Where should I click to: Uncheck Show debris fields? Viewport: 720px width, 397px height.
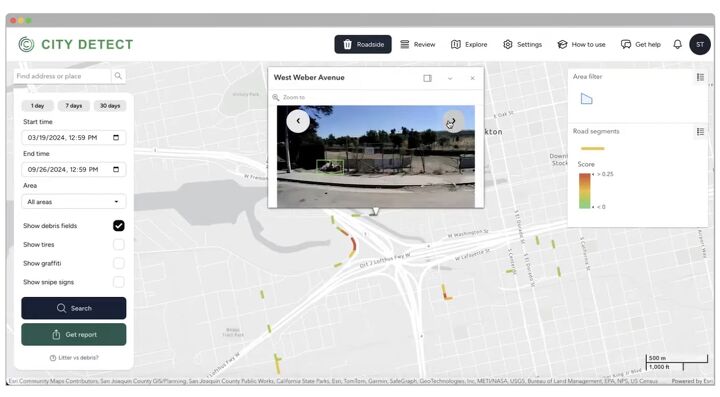click(118, 226)
